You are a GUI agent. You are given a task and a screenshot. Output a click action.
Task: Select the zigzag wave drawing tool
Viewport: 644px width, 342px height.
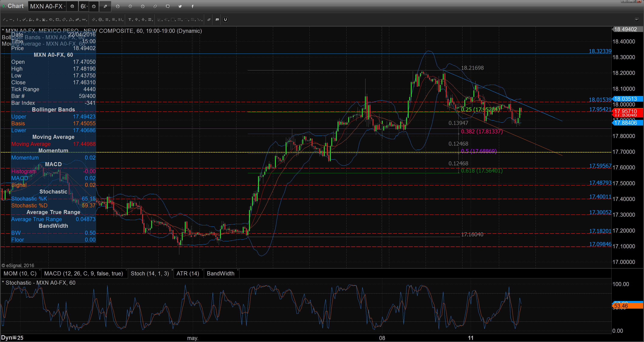tap(24, 20)
